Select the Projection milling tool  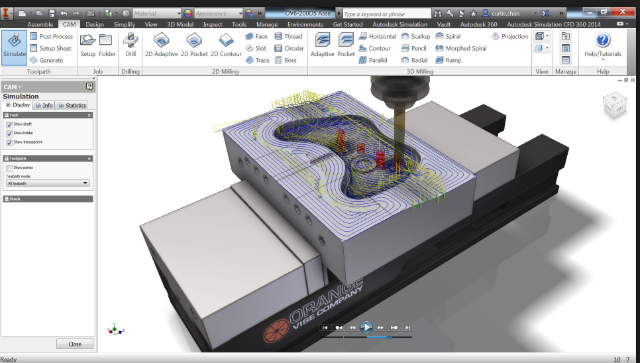pyautogui.click(x=510, y=36)
